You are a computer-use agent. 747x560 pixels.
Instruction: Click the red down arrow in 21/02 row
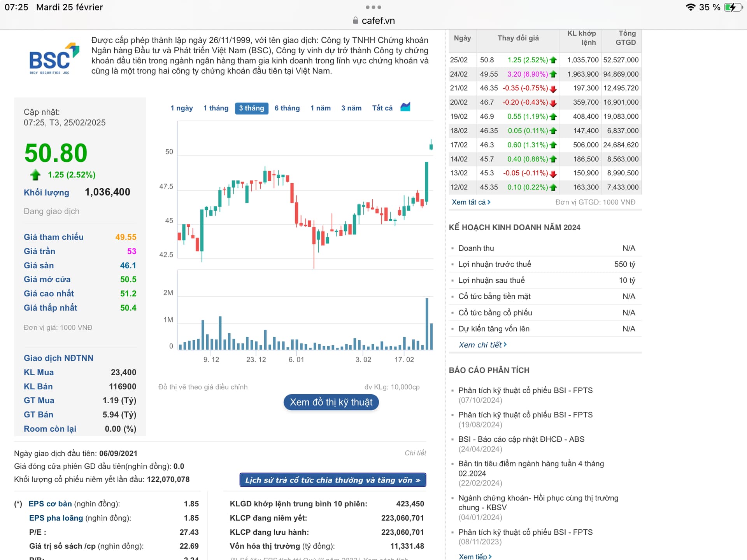pyautogui.click(x=553, y=89)
